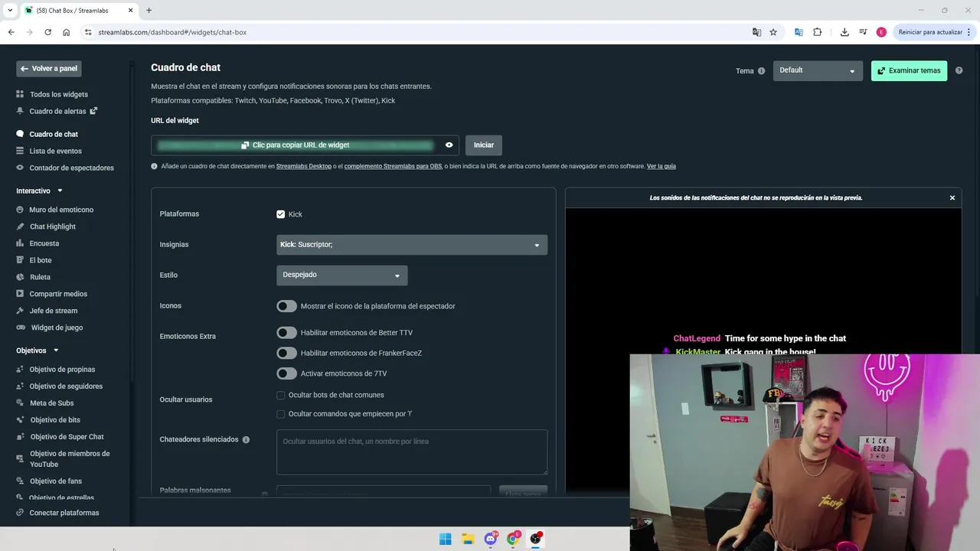
Task: Dismiss the preview sound notice
Action: click(x=952, y=197)
